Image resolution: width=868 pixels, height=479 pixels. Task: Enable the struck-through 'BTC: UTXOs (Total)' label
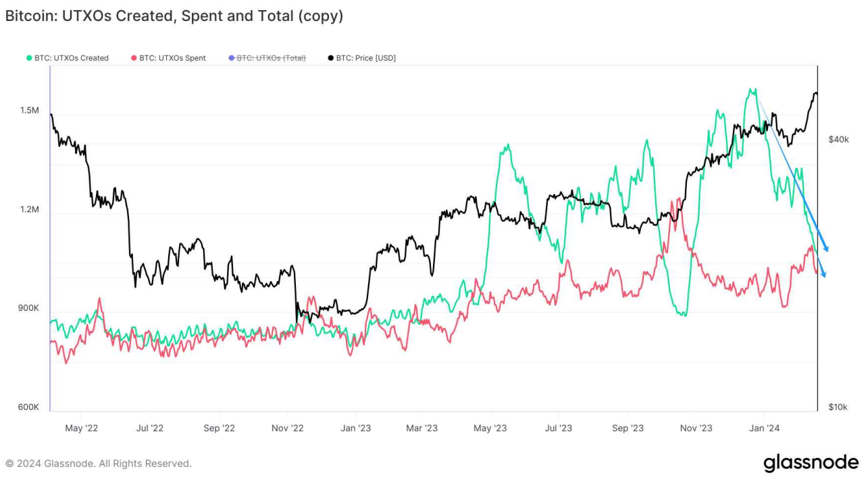point(271,58)
